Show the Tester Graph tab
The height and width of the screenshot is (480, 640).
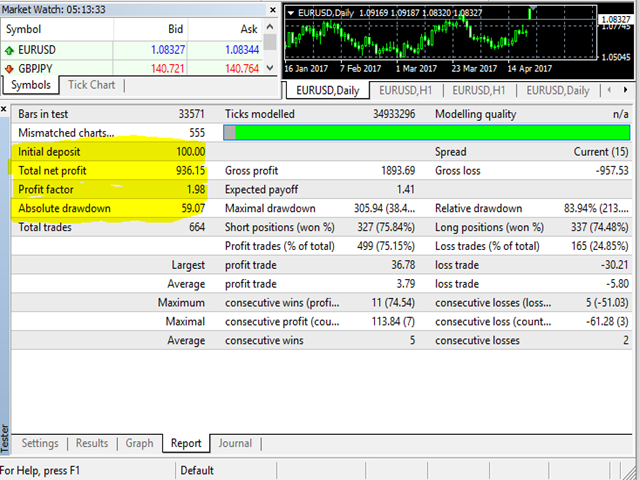[139, 443]
